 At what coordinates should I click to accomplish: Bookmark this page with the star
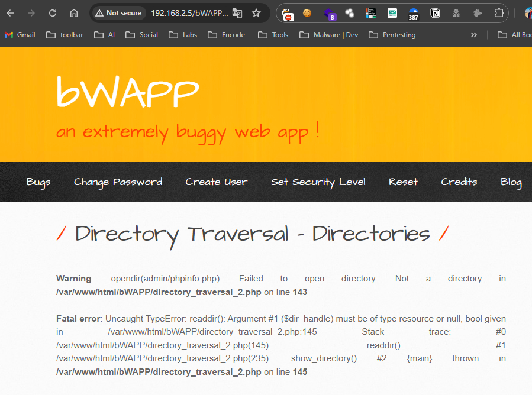click(256, 13)
